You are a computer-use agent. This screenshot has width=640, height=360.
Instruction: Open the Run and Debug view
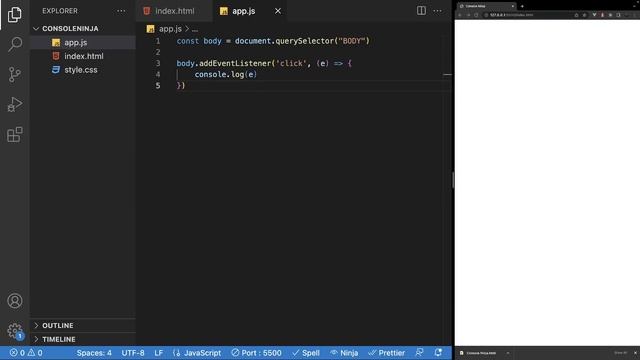point(15,104)
